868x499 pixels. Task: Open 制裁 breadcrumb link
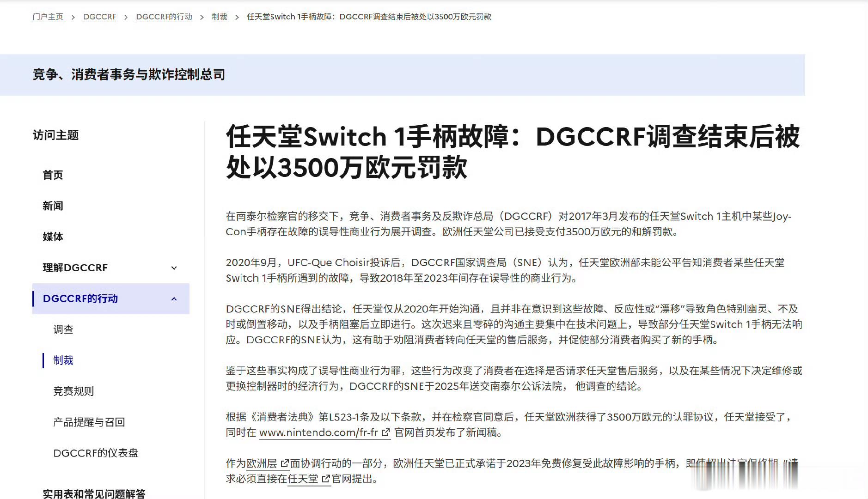(x=219, y=17)
